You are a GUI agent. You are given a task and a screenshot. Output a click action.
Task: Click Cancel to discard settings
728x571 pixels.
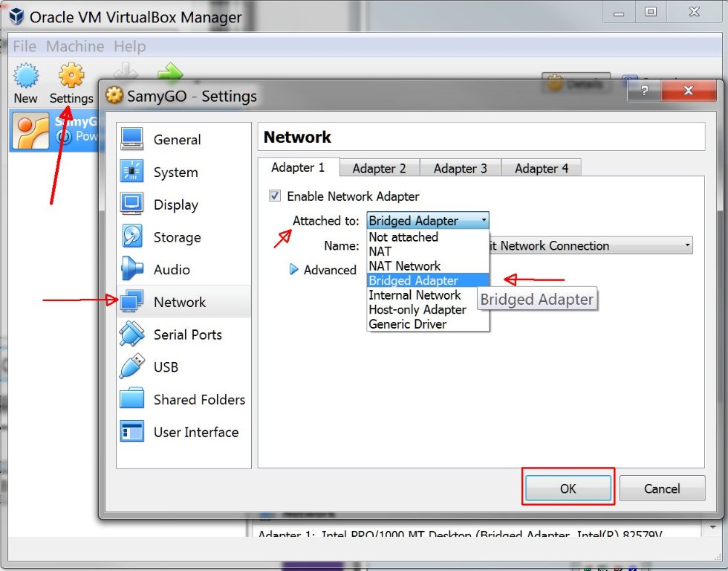click(662, 488)
